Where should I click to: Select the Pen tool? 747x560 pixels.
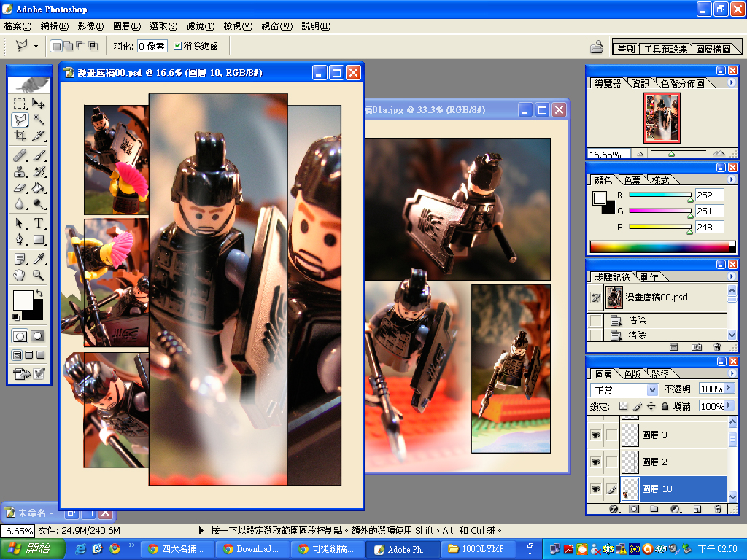pos(20,239)
